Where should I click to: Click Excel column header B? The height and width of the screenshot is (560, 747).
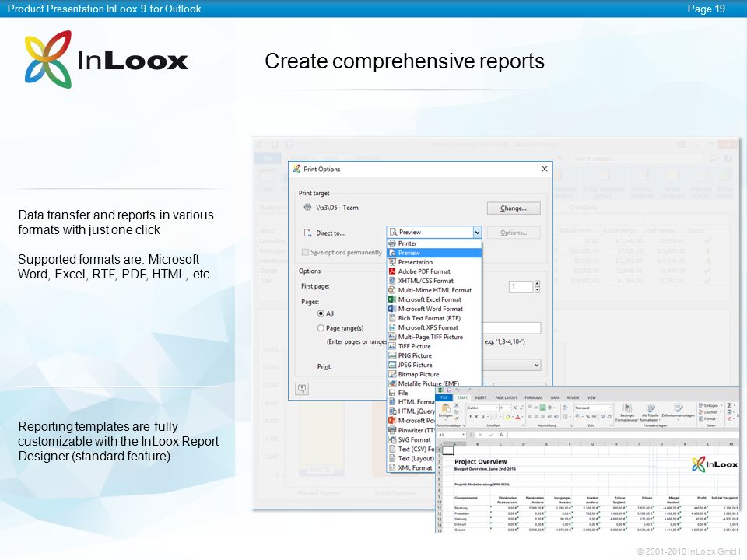coord(477,444)
